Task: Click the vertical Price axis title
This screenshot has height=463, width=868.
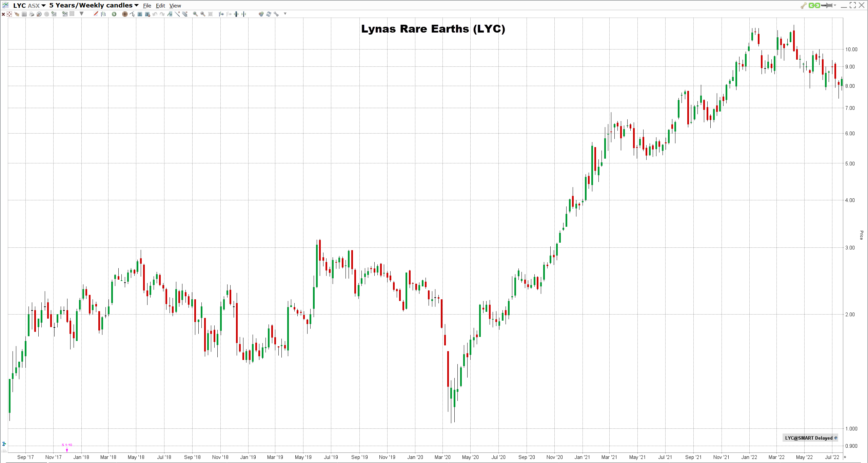Action: click(x=861, y=235)
